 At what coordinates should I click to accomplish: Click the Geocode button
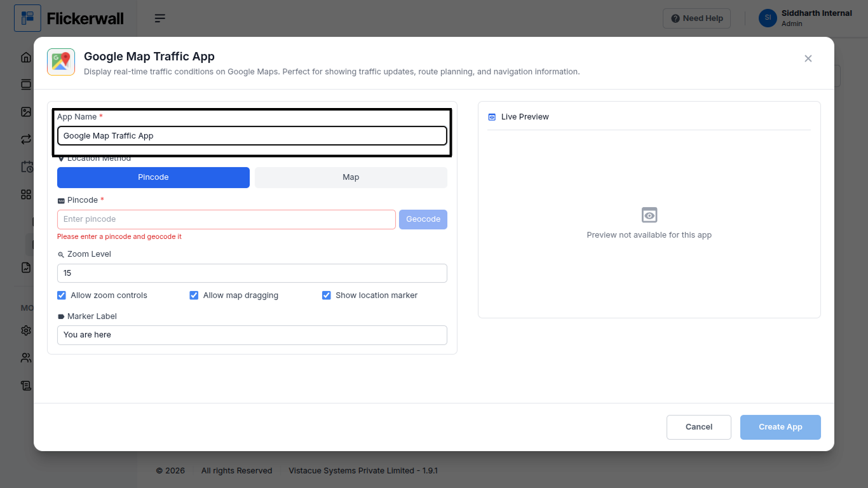423,219
